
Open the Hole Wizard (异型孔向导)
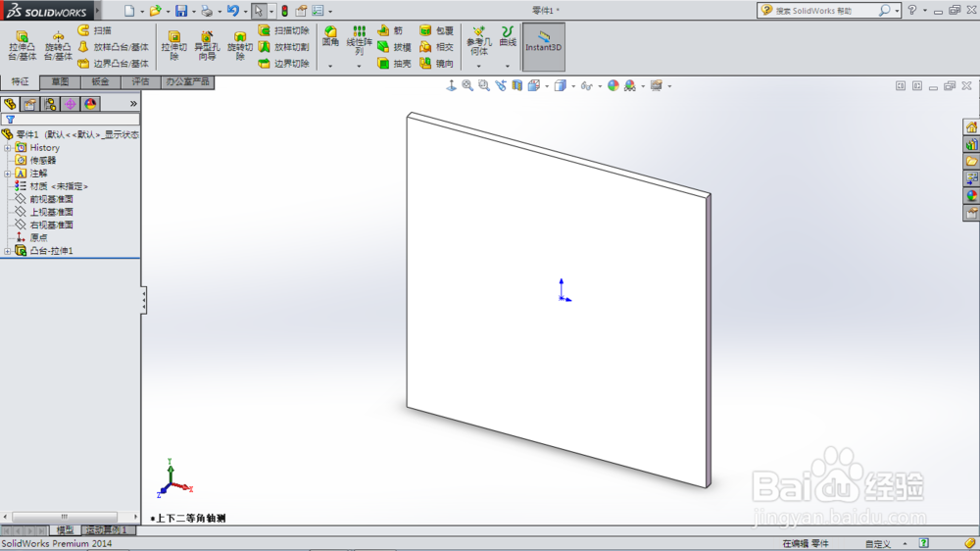click(206, 46)
